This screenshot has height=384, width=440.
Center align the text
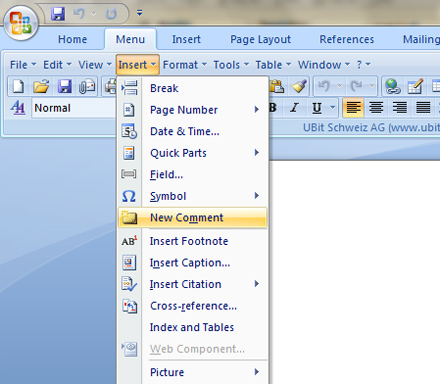376,108
